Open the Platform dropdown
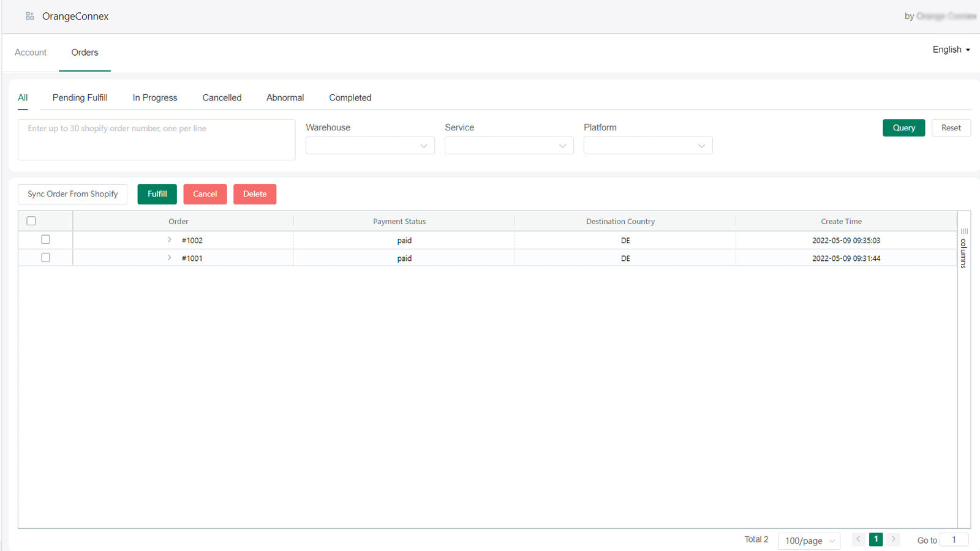This screenshot has height=551, width=980. (648, 146)
